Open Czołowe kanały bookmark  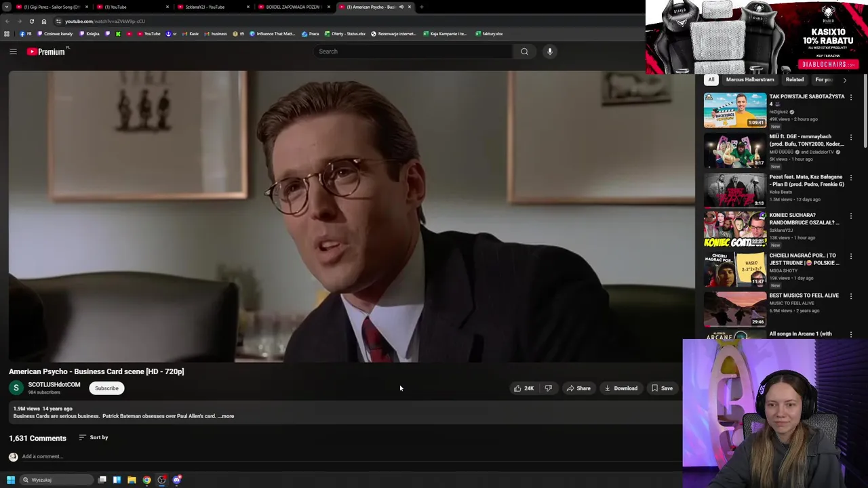(56, 34)
